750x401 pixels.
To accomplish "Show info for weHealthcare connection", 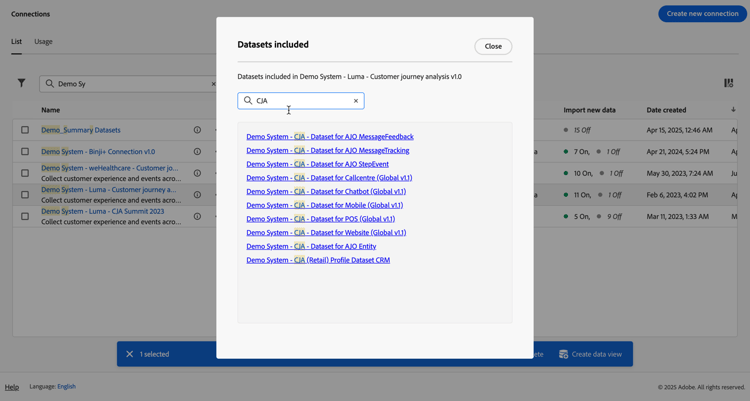I will pos(197,173).
